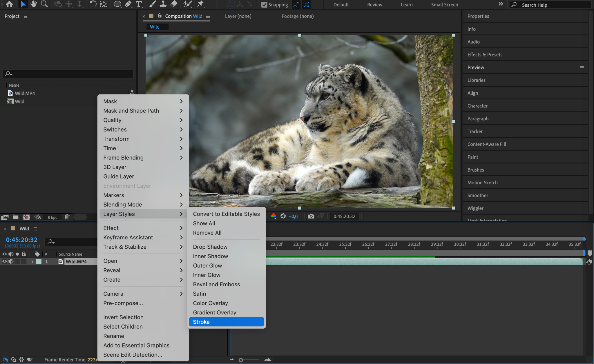
Task: Select the Puppet Pin tool
Action: [200, 4]
